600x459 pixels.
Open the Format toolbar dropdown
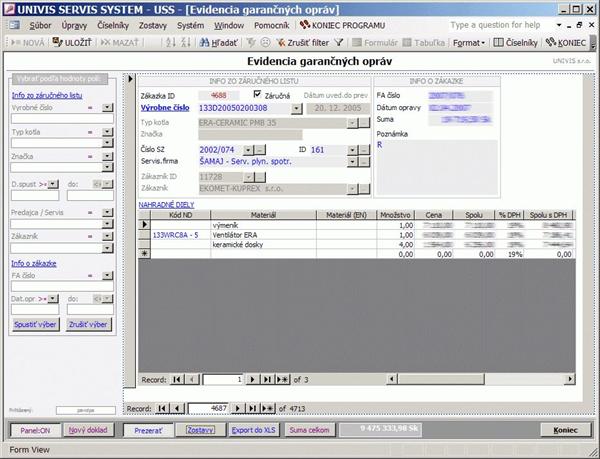[469, 42]
